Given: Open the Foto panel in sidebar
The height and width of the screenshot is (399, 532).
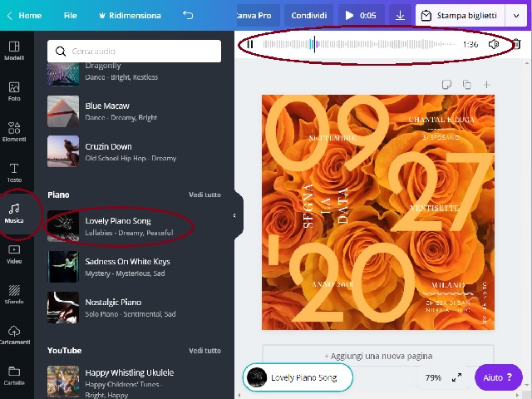Looking at the screenshot, I should (x=14, y=91).
